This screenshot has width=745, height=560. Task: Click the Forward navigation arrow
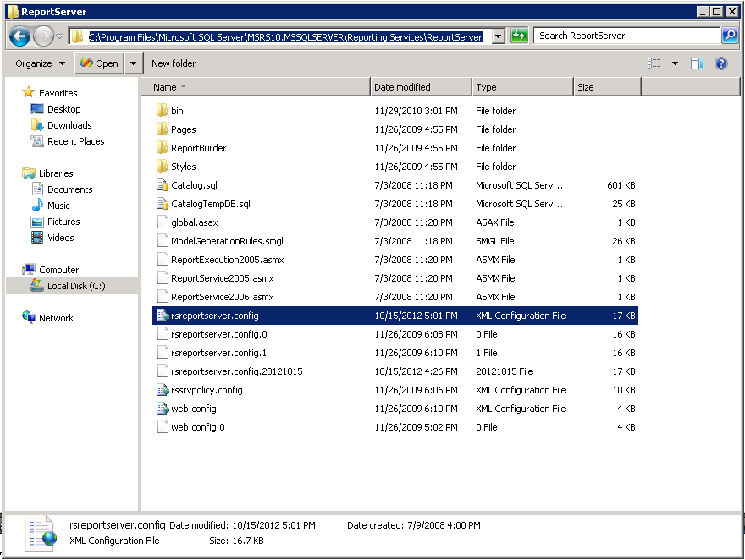43,36
